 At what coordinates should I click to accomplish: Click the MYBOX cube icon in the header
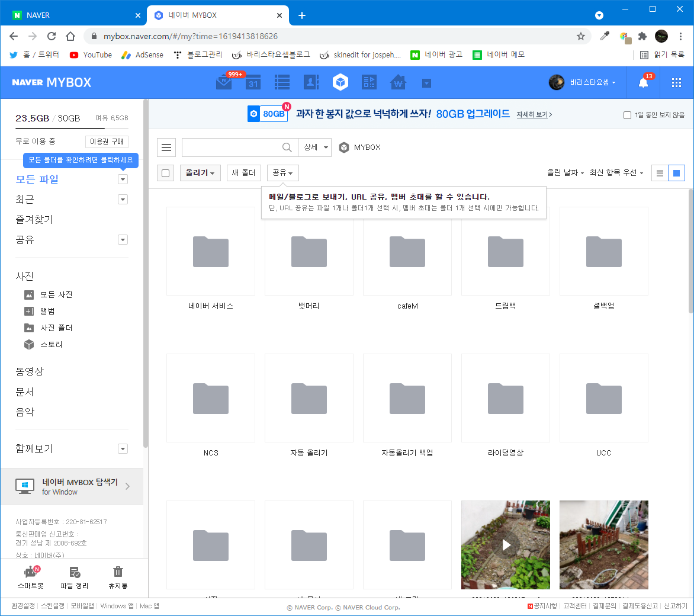pos(340,82)
